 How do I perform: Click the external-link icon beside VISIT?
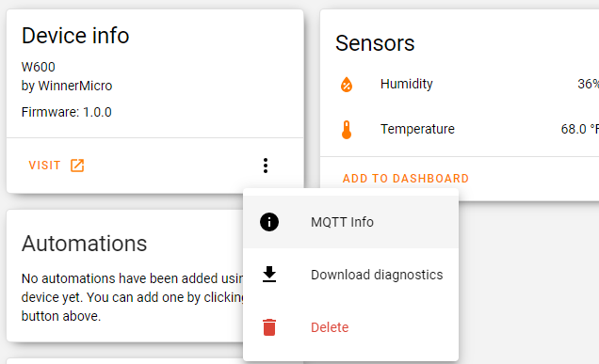pos(77,166)
